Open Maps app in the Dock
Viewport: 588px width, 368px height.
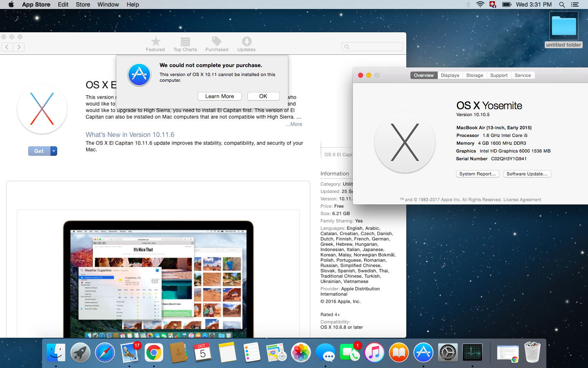click(276, 352)
